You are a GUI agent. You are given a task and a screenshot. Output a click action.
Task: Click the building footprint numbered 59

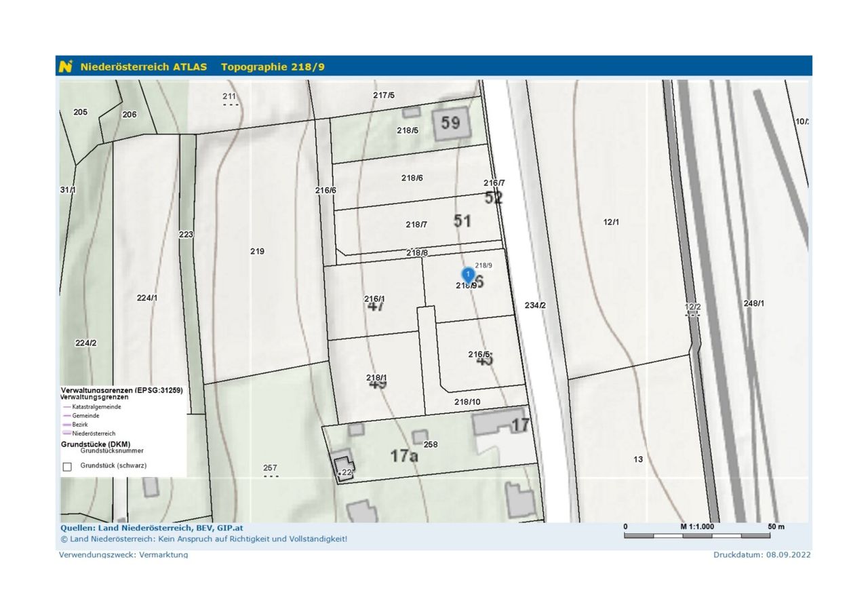point(450,123)
